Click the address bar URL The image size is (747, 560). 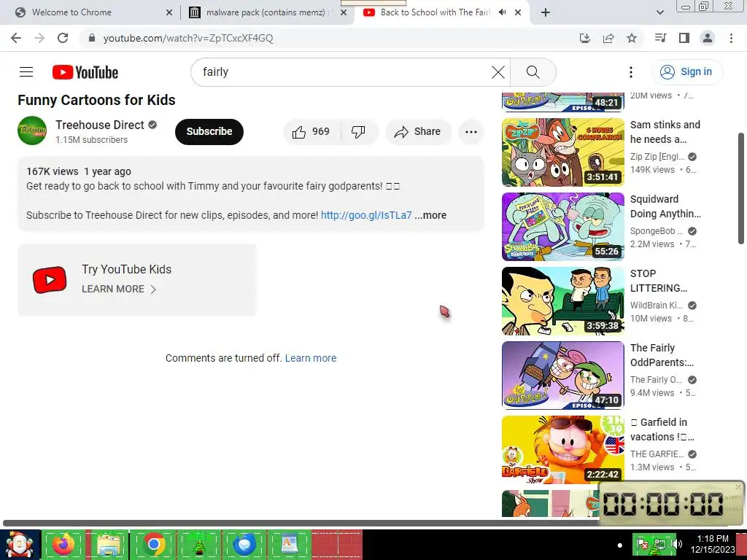(x=188, y=38)
